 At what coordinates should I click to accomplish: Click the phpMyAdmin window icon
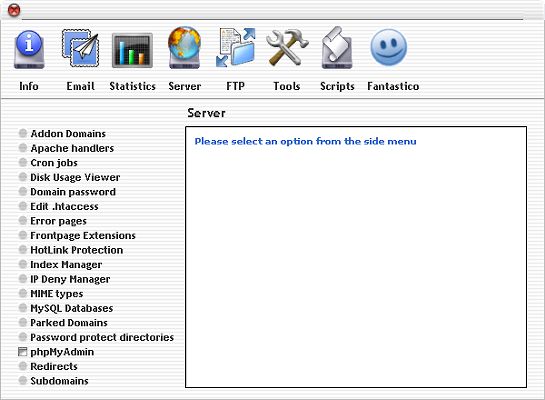pyautogui.click(x=22, y=352)
